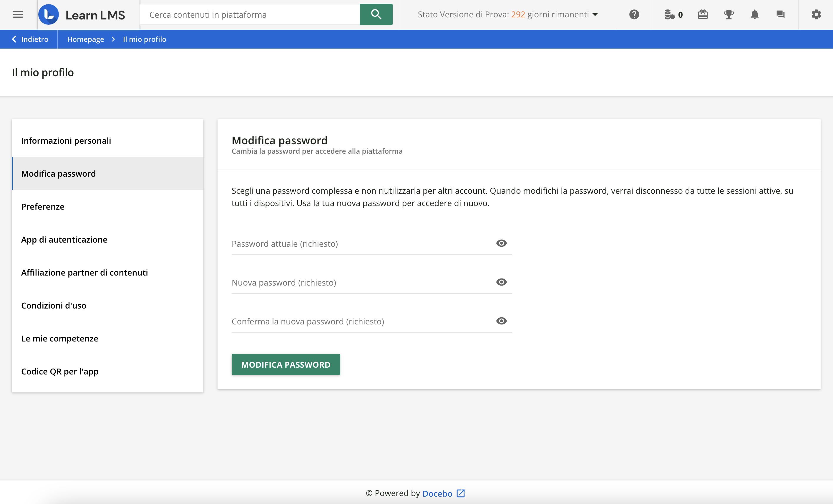Show the Password attuale field contents

coord(501,243)
